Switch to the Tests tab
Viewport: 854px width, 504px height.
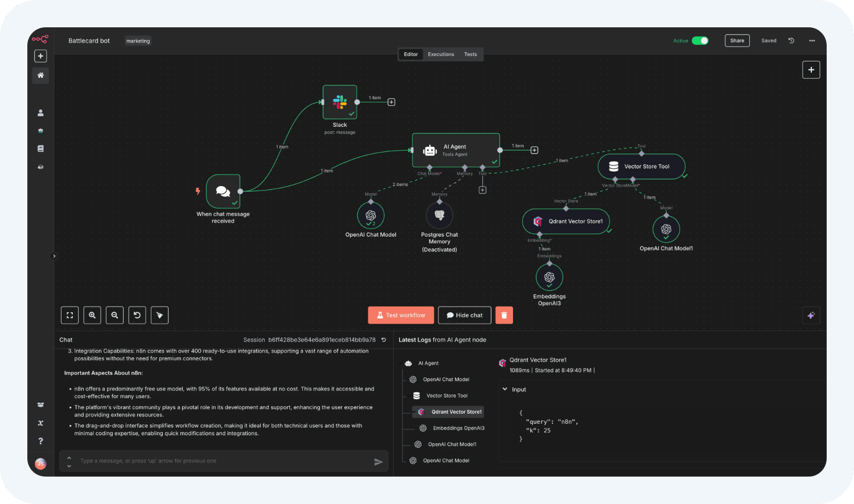click(470, 55)
